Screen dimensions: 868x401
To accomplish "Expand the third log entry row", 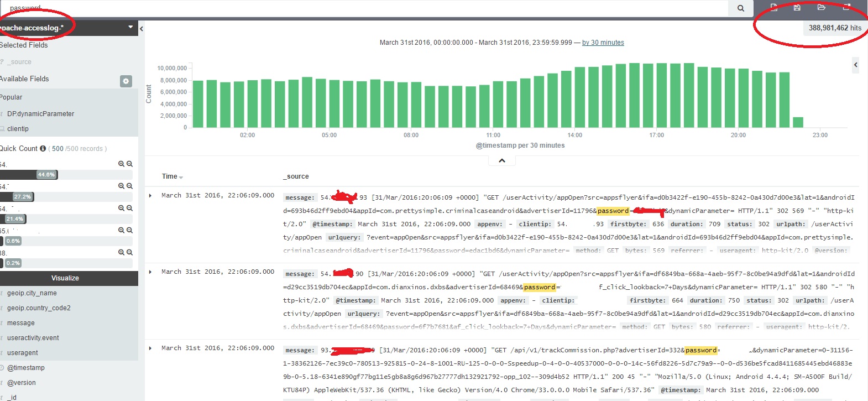I will [x=150, y=348].
